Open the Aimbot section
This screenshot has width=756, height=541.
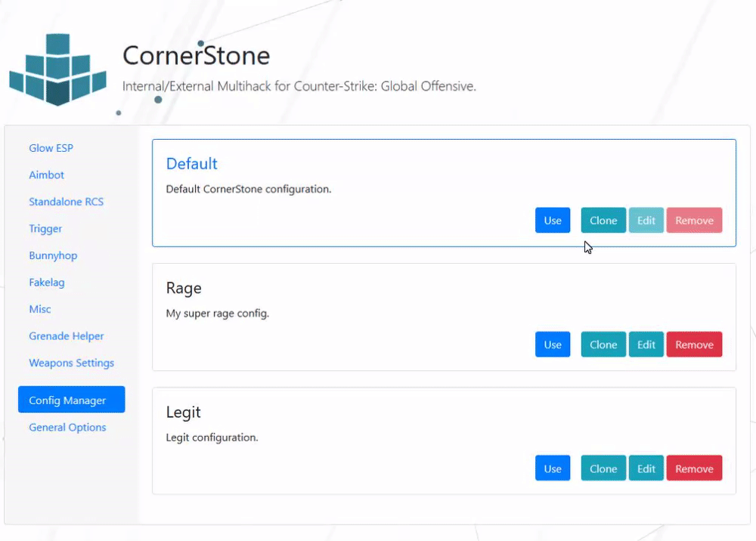coord(46,175)
